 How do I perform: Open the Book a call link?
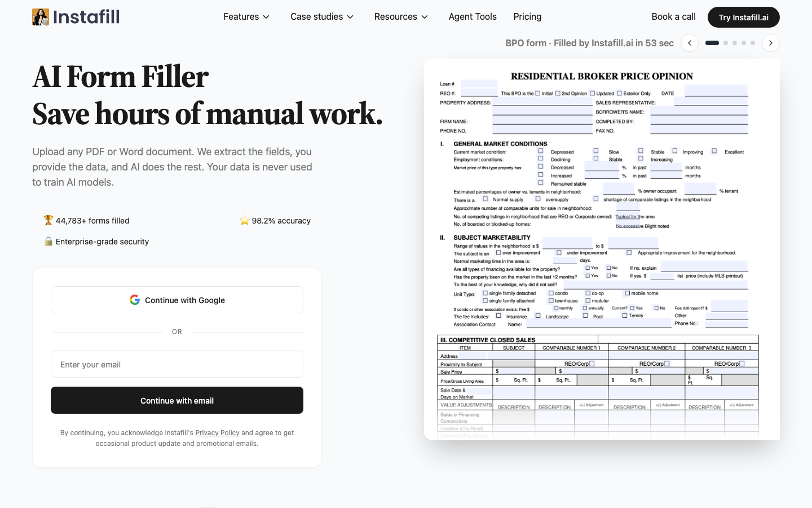(x=673, y=17)
